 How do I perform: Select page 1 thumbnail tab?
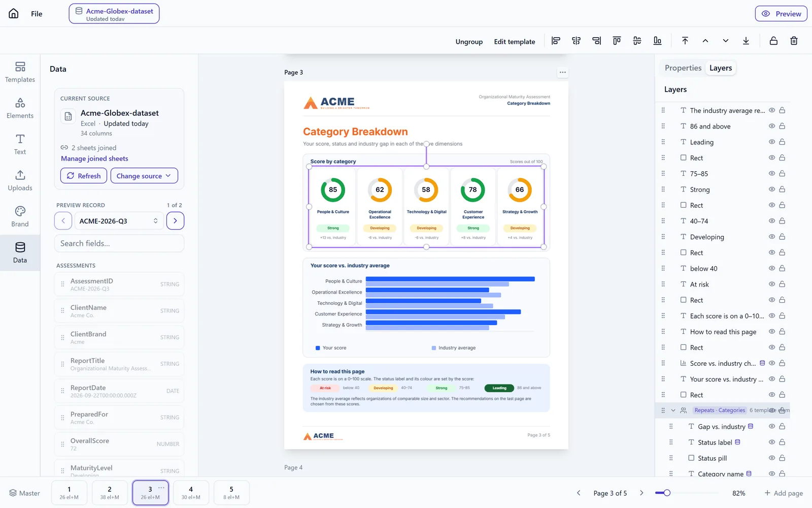tap(69, 493)
